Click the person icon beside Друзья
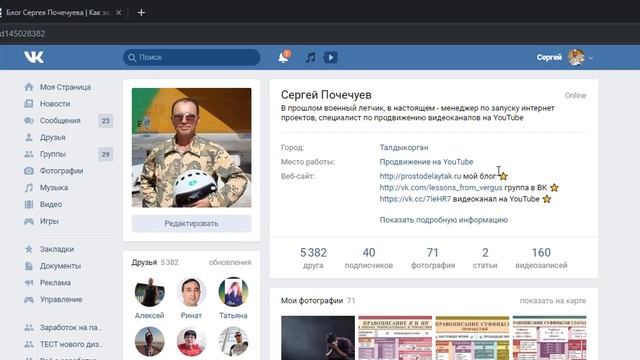640x360 pixels. click(29, 137)
